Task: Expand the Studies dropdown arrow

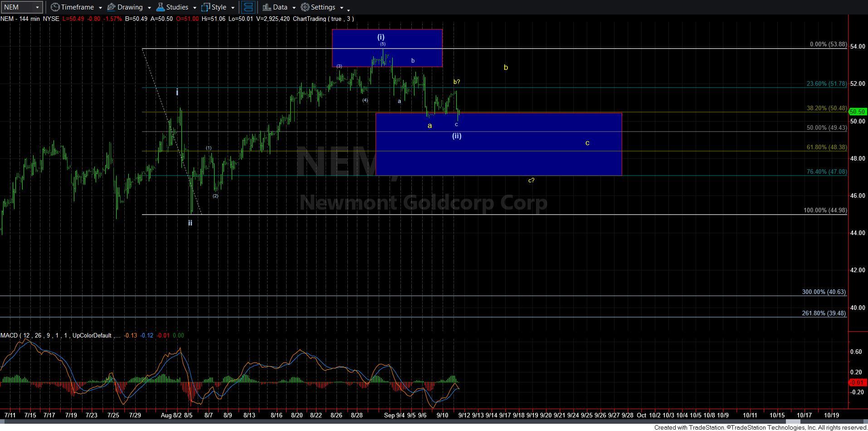Action: click(x=194, y=8)
